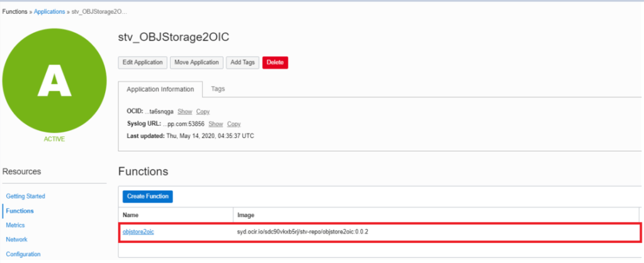Open Getting Started in Resources
This screenshot has width=644, height=263.
[x=25, y=196]
